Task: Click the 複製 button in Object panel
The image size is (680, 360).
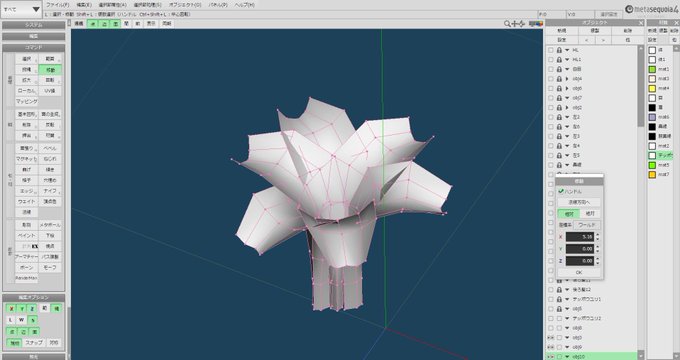Action: [x=595, y=31]
